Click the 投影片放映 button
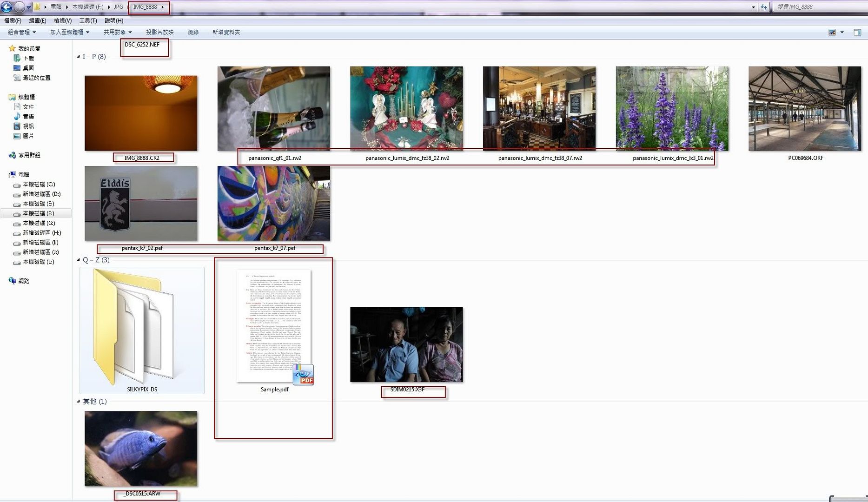 (159, 32)
